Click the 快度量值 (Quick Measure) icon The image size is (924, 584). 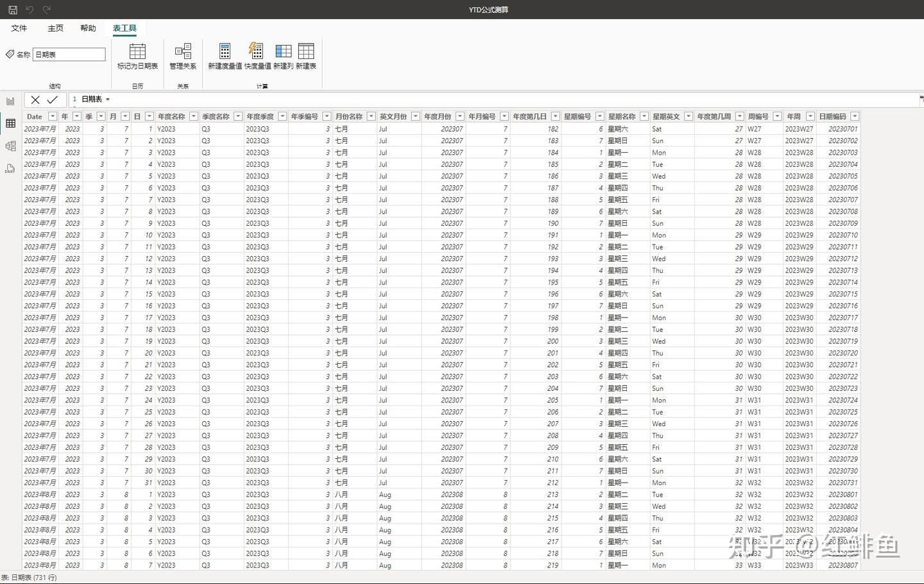pyautogui.click(x=256, y=58)
